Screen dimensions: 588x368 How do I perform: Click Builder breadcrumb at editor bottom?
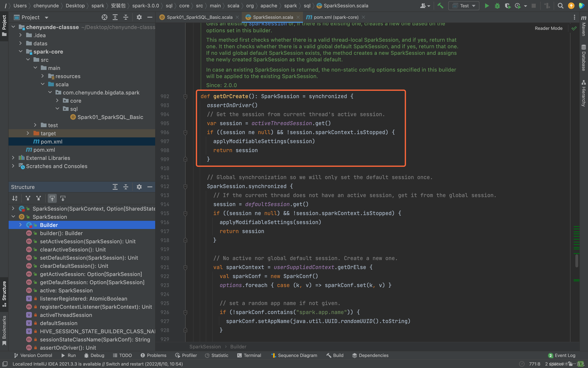click(238, 347)
